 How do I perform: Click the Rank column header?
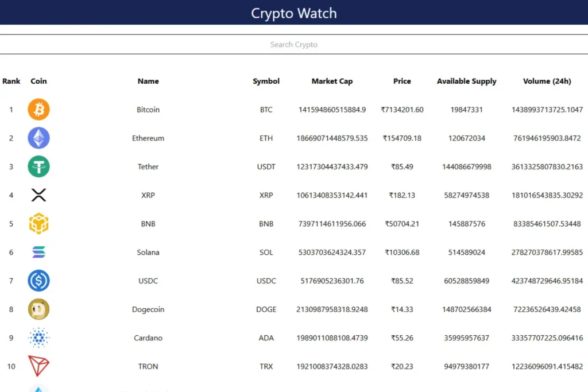click(11, 81)
